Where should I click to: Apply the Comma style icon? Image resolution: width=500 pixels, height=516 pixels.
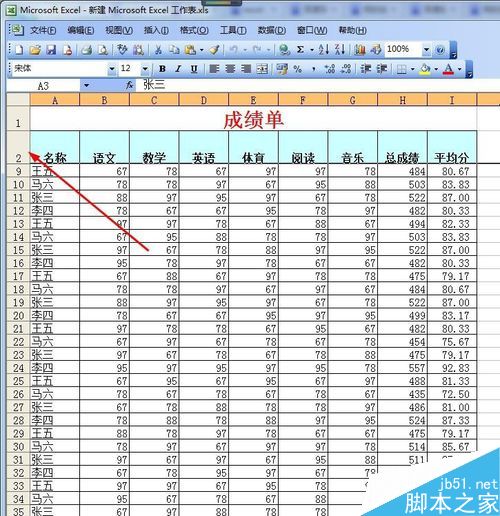coord(314,69)
